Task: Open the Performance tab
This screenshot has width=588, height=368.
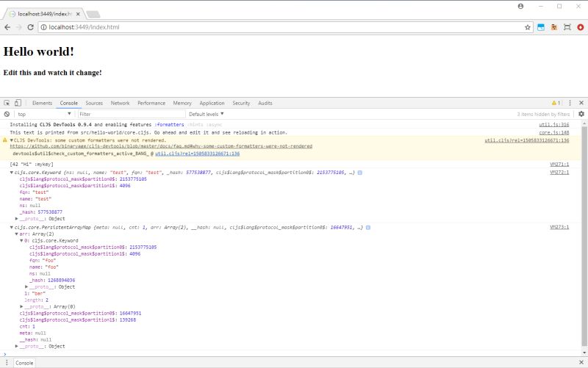Action: point(151,103)
